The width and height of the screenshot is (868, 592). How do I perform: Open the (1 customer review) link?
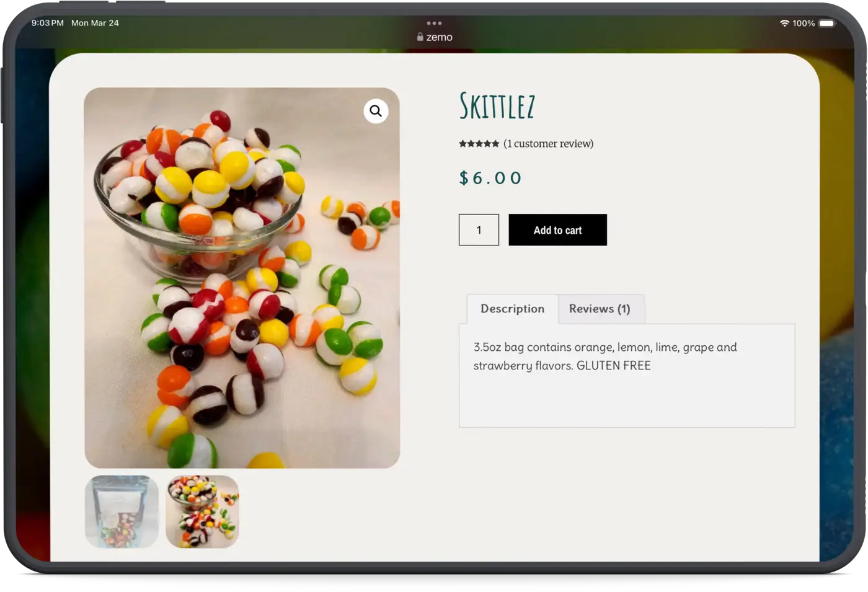pyautogui.click(x=548, y=144)
